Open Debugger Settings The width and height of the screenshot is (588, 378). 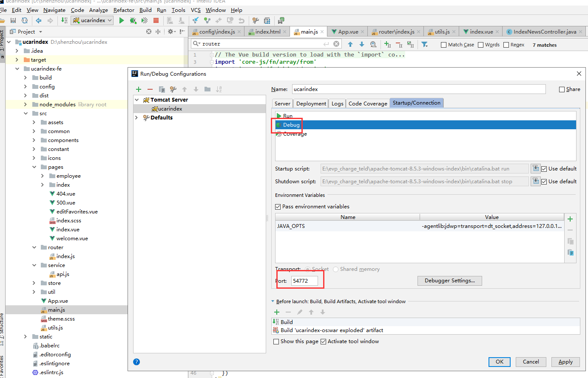(x=450, y=281)
